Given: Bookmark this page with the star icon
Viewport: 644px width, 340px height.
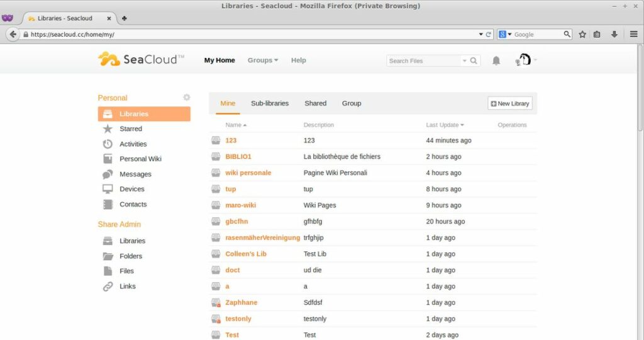Looking at the screenshot, I should (582, 35).
